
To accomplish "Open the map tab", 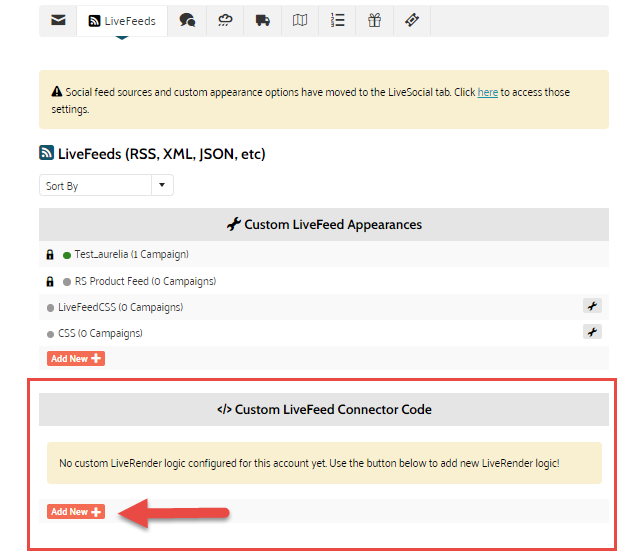I will click(x=300, y=21).
